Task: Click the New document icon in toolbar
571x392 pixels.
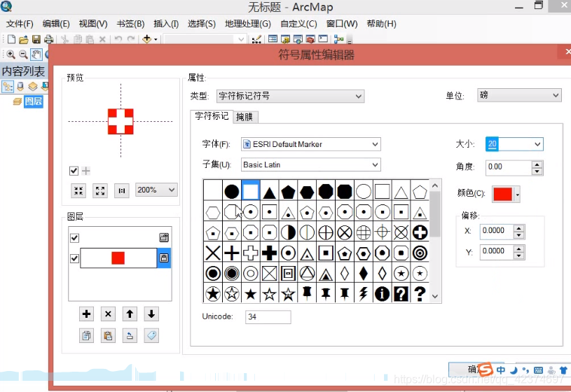Action: tap(11, 39)
